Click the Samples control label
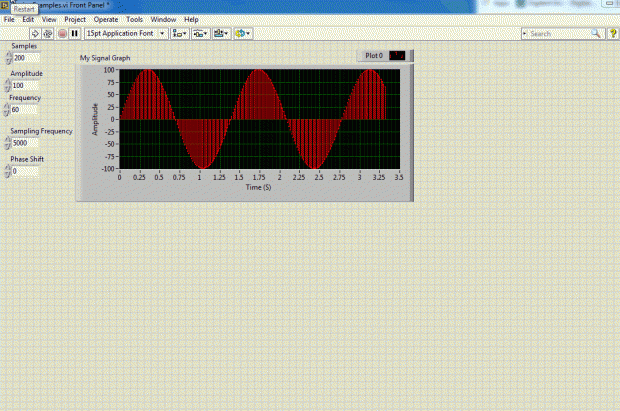The width and height of the screenshot is (620, 411). tap(24, 46)
